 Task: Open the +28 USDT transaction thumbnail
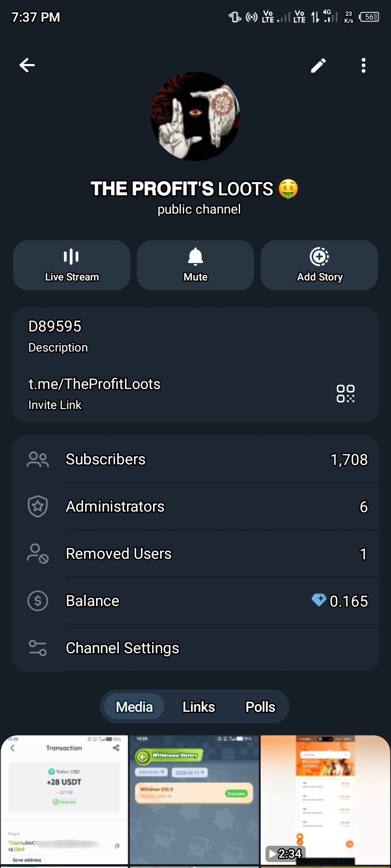[64, 800]
